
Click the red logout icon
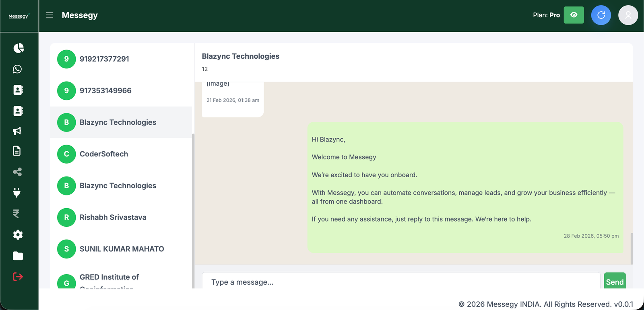click(18, 277)
